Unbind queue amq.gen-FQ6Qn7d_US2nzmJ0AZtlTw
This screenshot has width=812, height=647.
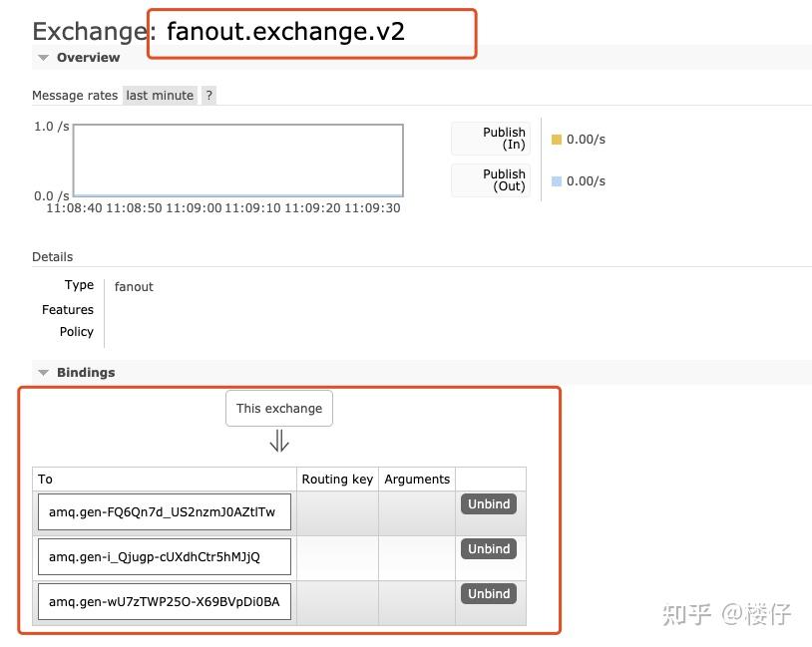coord(488,503)
